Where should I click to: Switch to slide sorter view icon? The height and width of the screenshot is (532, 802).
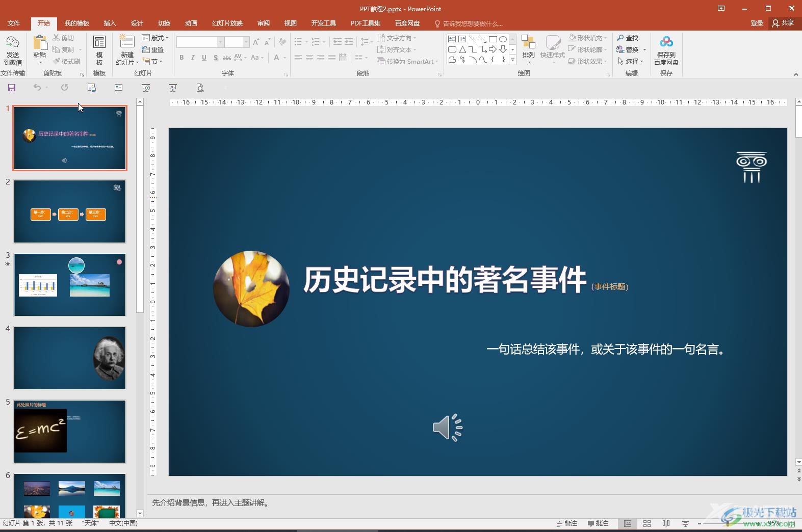click(x=647, y=523)
